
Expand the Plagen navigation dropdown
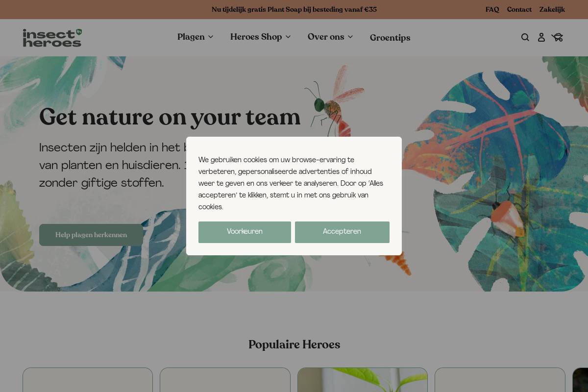(195, 37)
